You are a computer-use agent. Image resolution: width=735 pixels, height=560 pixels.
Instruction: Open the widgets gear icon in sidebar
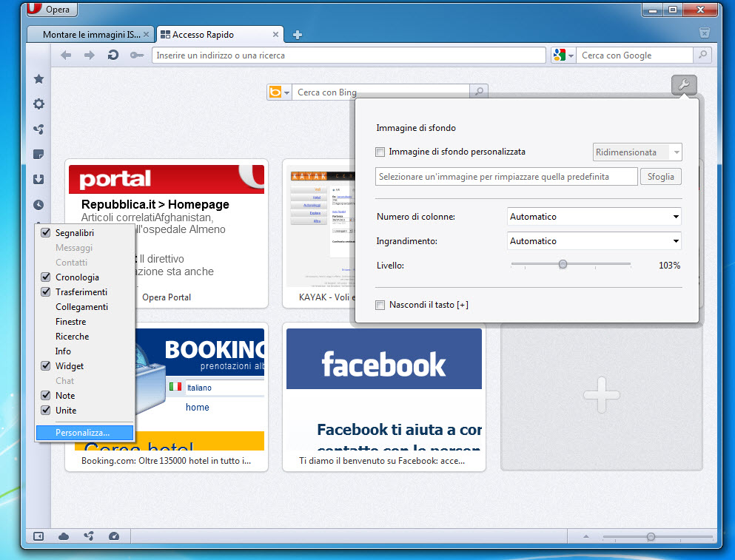tap(38, 104)
